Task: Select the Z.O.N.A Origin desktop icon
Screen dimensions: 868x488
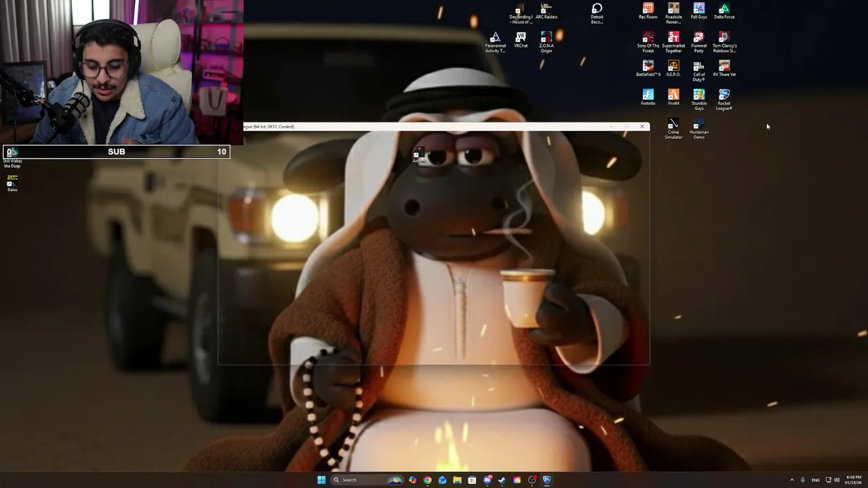Action: (547, 42)
